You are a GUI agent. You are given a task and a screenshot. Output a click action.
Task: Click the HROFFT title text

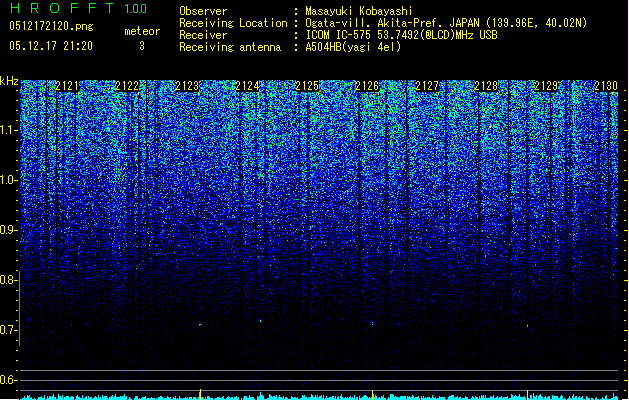coord(62,8)
